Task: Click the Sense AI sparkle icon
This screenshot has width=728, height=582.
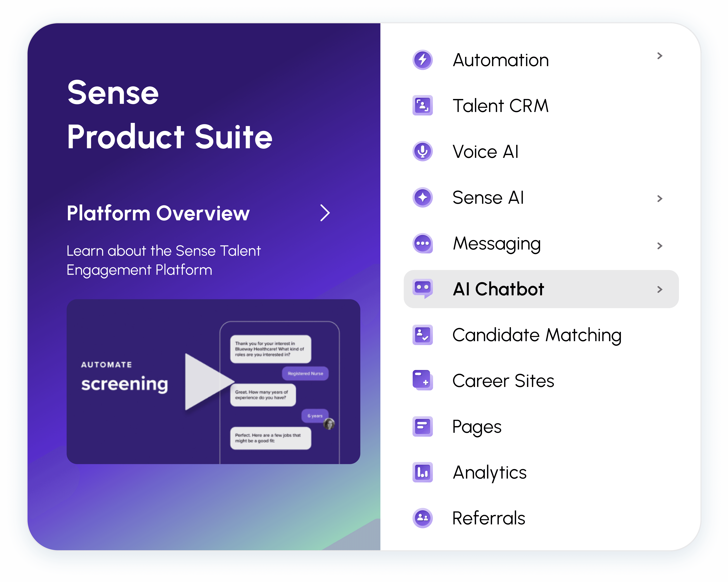Action: point(422,197)
